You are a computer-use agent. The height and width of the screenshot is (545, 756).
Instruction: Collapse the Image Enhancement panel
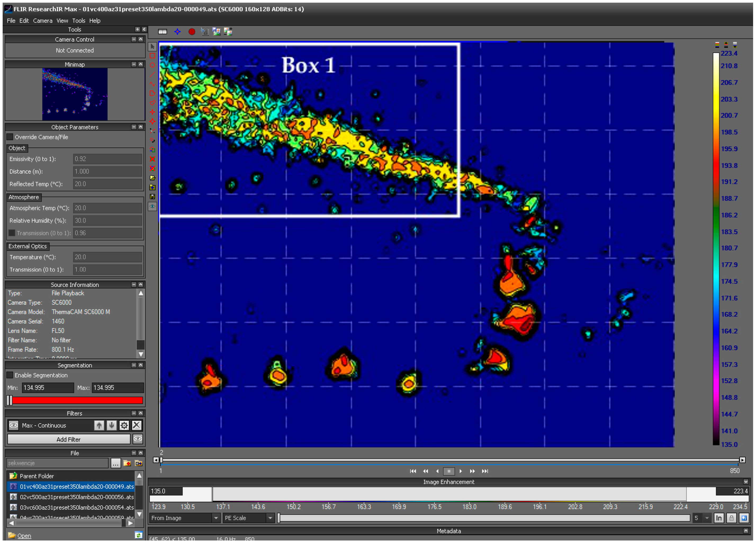pos(746,482)
